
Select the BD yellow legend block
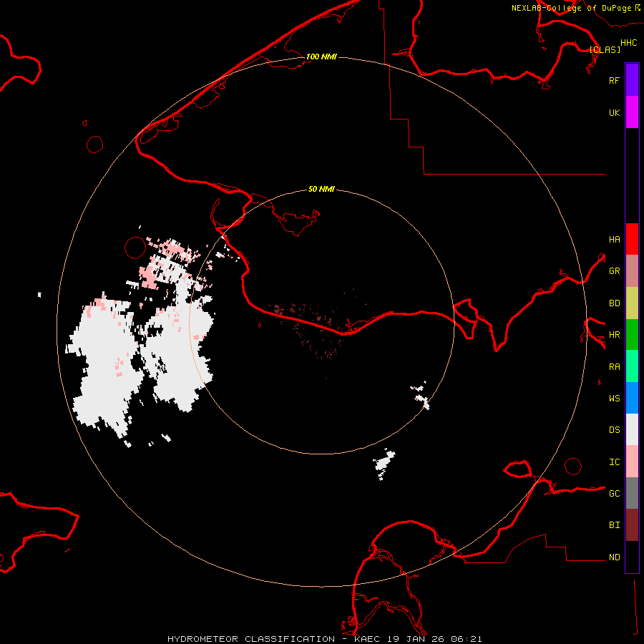tap(632, 303)
